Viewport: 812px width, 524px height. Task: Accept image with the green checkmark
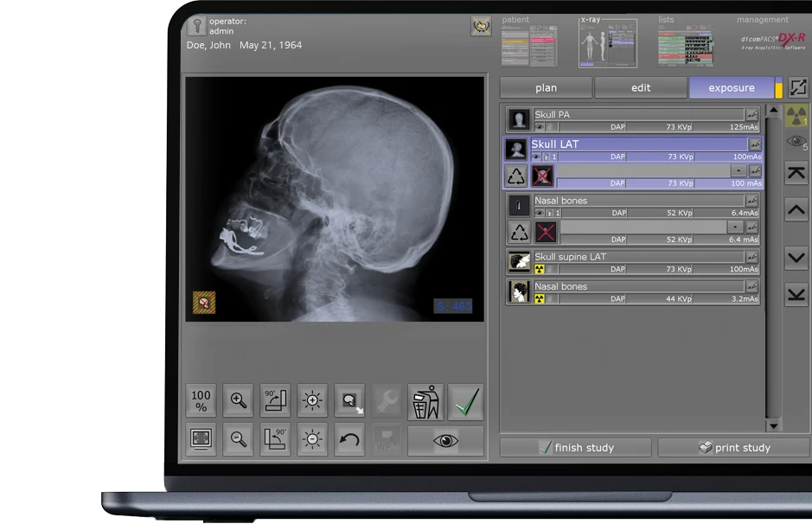465,402
